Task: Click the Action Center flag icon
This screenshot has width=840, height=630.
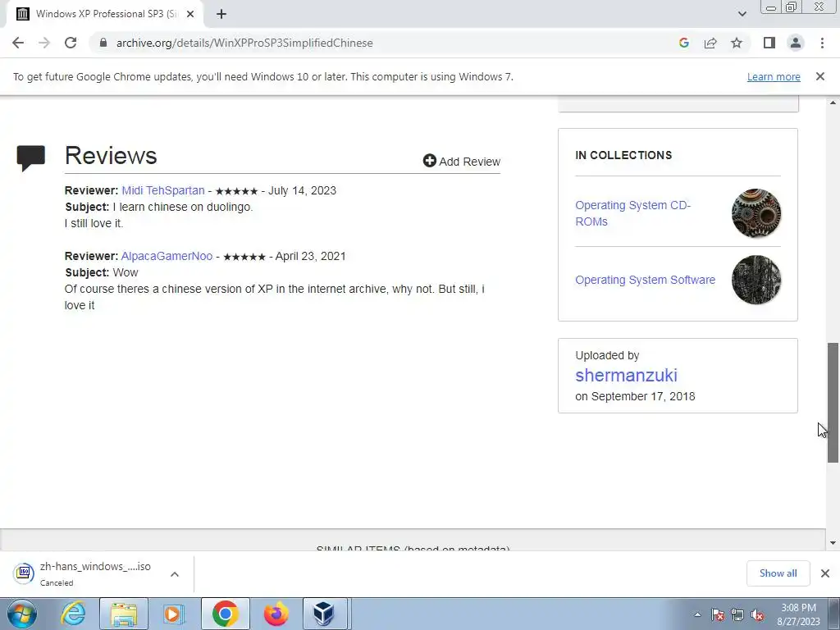Action: pyautogui.click(x=717, y=614)
